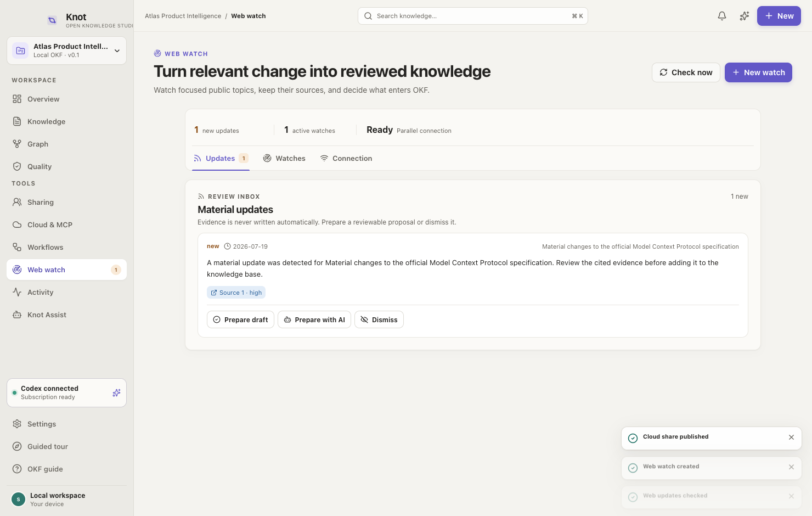Click the '1 new' count label
The image size is (812, 516).
tap(740, 197)
